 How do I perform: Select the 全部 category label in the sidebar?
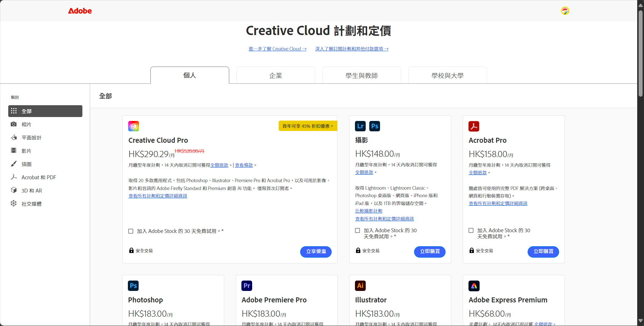tap(27, 111)
